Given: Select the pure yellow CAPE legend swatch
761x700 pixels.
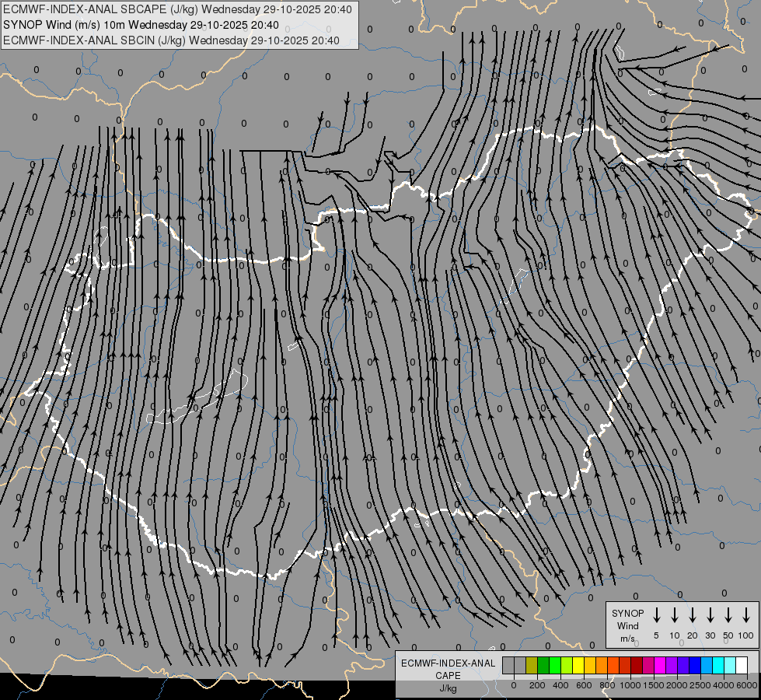Looking at the screenshot, I should pos(578,665).
